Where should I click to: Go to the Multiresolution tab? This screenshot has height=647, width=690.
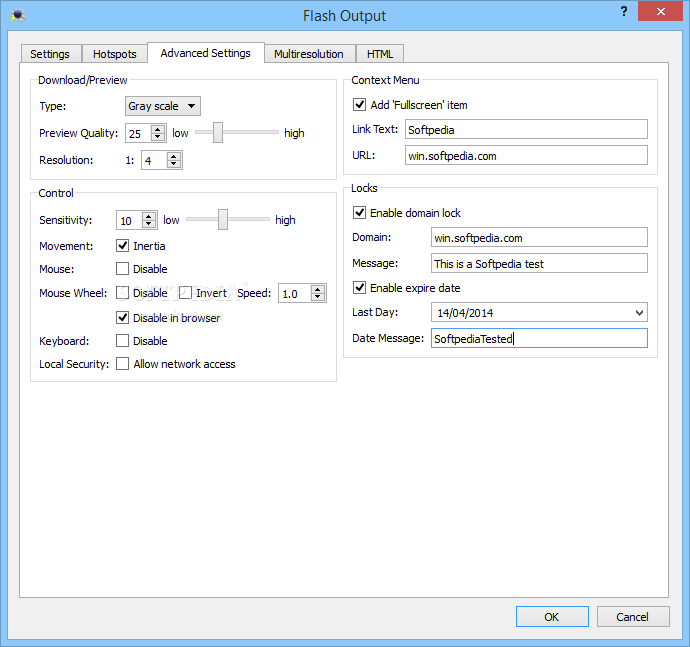[x=308, y=54]
